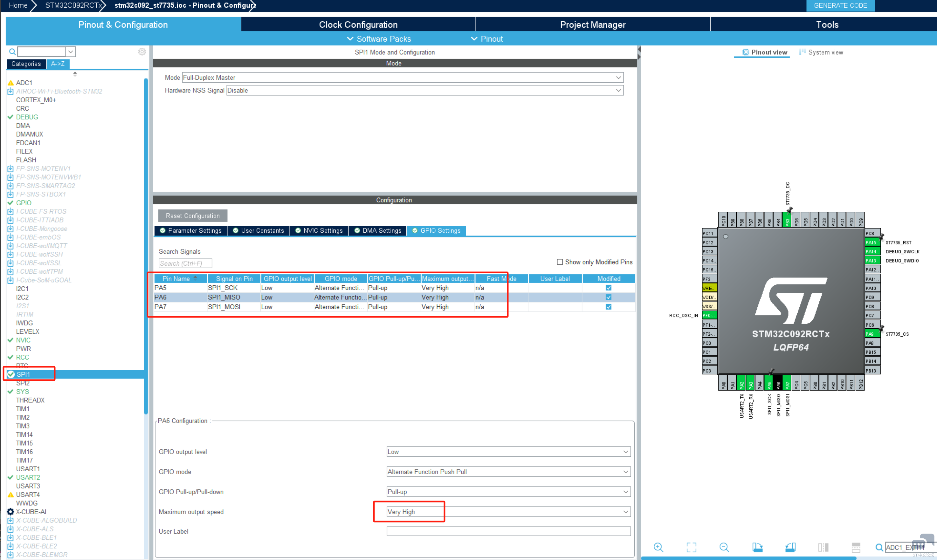Click the pin search magnifier icon
This screenshot has width=937, height=560.
[x=879, y=547]
